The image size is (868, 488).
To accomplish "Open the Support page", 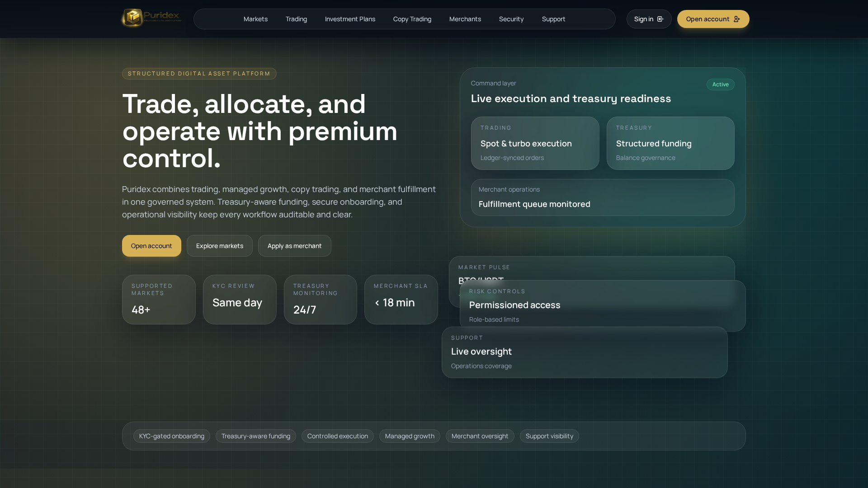I will [553, 19].
